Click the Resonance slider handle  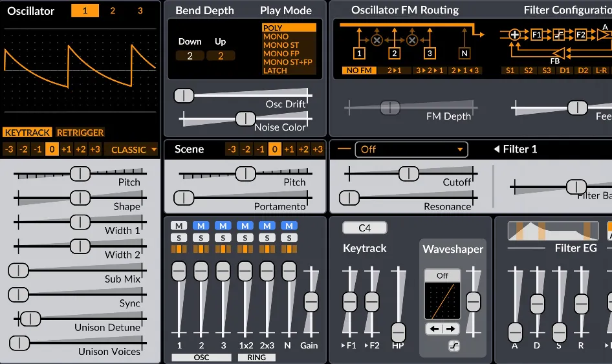click(349, 198)
